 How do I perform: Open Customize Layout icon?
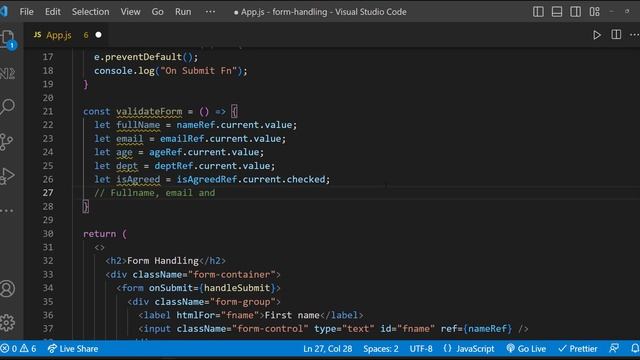[x=595, y=12]
